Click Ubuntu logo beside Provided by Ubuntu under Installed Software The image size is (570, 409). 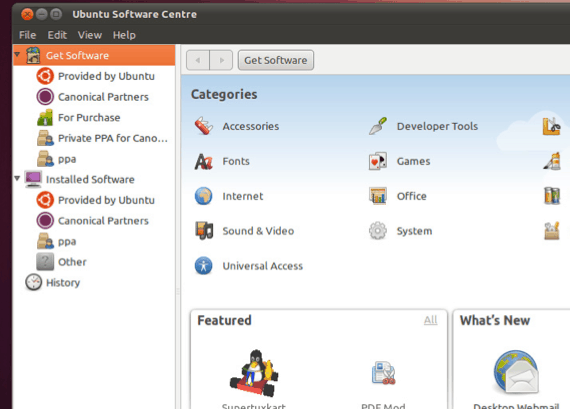tap(45, 200)
